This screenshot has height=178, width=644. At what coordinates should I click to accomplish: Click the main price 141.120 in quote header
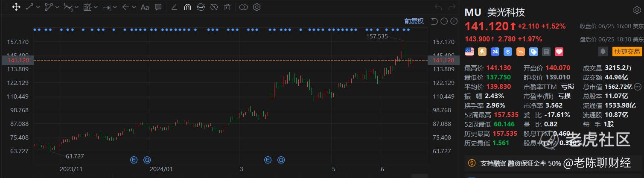(486, 26)
